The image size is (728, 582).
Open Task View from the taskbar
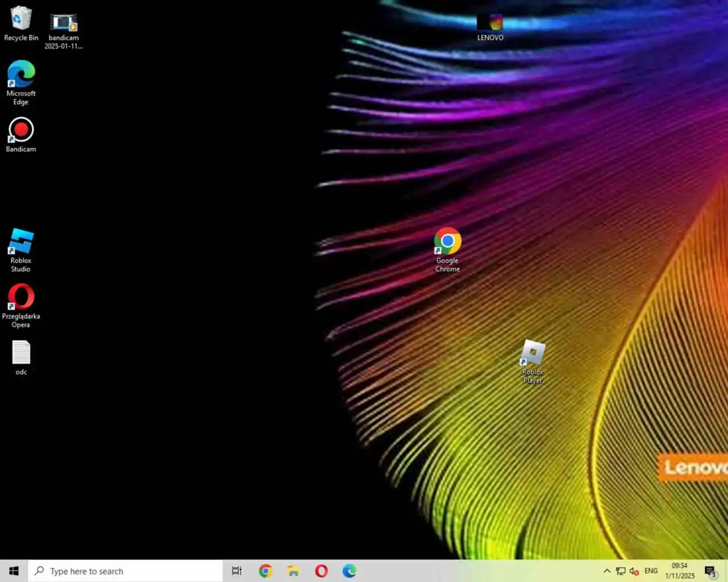click(x=237, y=571)
